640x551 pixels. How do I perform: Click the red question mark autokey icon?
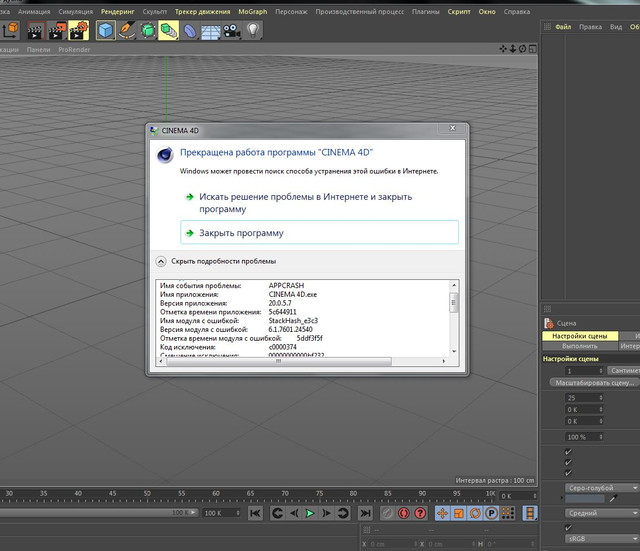click(420, 513)
